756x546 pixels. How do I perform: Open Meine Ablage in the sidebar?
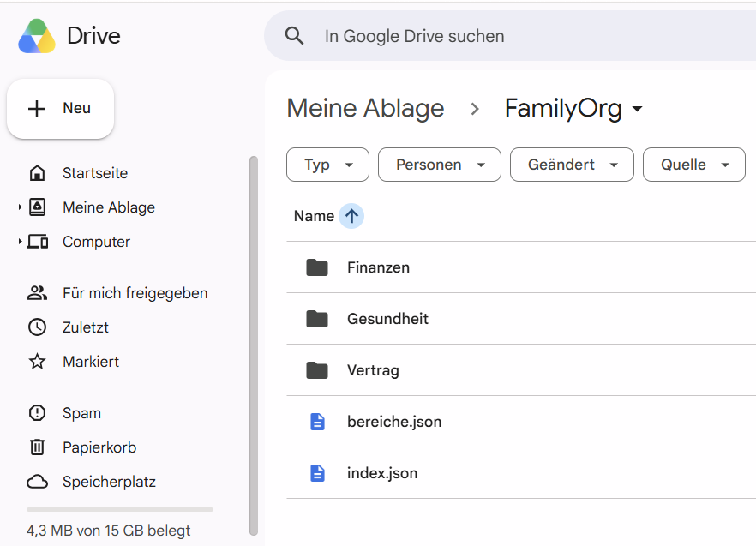(x=109, y=207)
